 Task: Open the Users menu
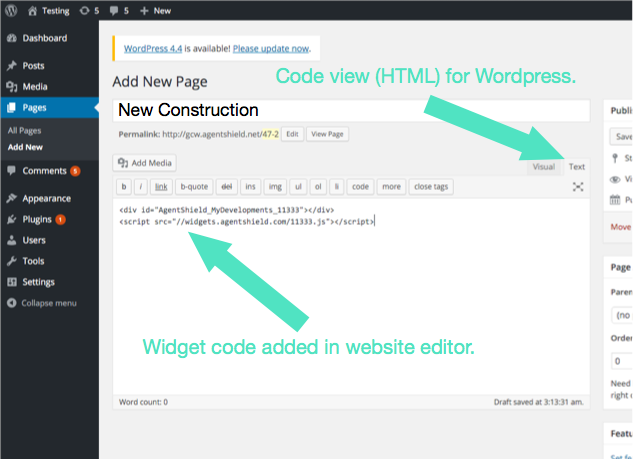click(x=34, y=240)
